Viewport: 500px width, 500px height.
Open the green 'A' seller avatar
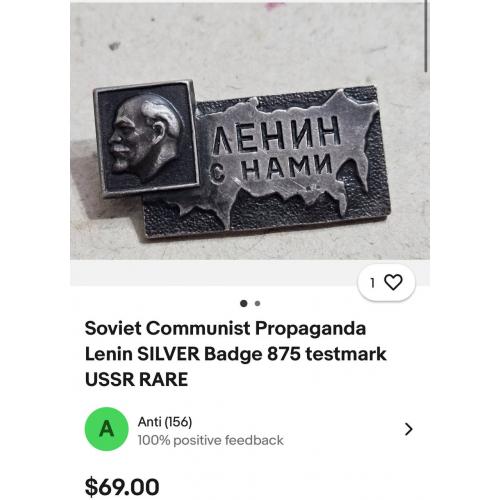coord(107,429)
